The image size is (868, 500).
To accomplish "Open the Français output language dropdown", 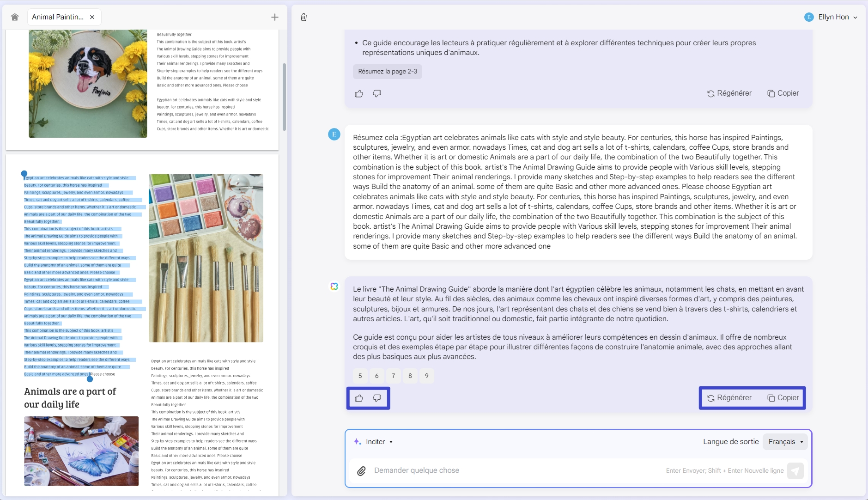I will pyautogui.click(x=785, y=442).
